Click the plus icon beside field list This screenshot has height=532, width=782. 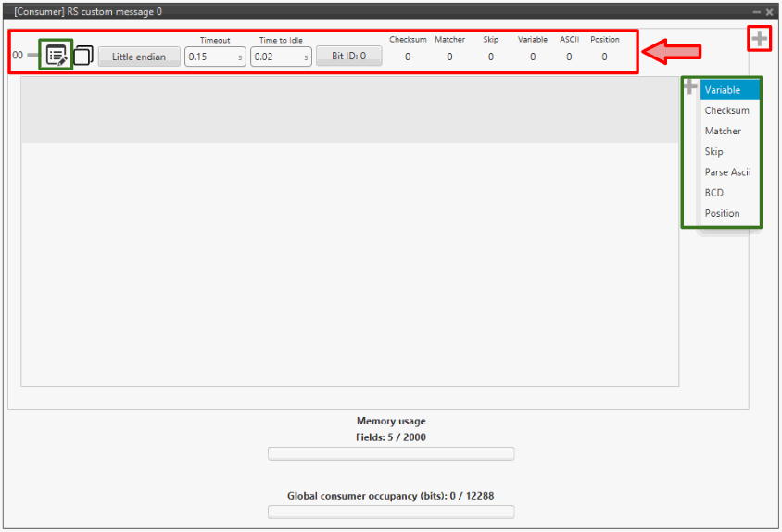pyautogui.click(x=689, y=87)
